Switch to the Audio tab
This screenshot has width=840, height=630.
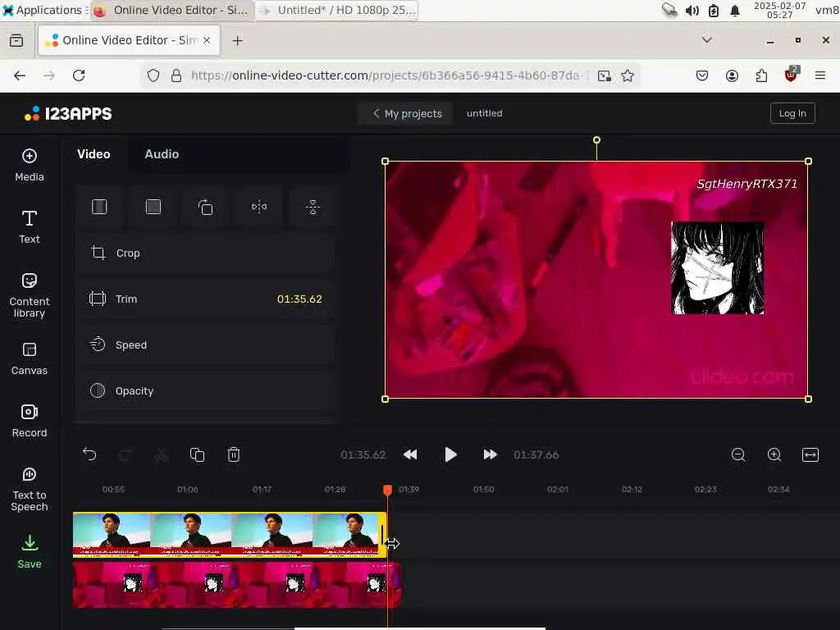tap(162, 154)
